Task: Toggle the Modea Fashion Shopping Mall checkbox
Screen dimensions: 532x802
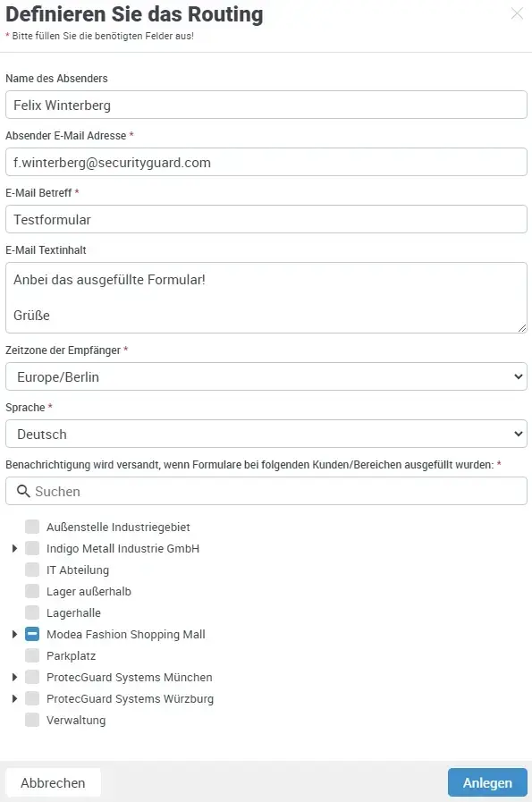Action: [x=32, y=634]
